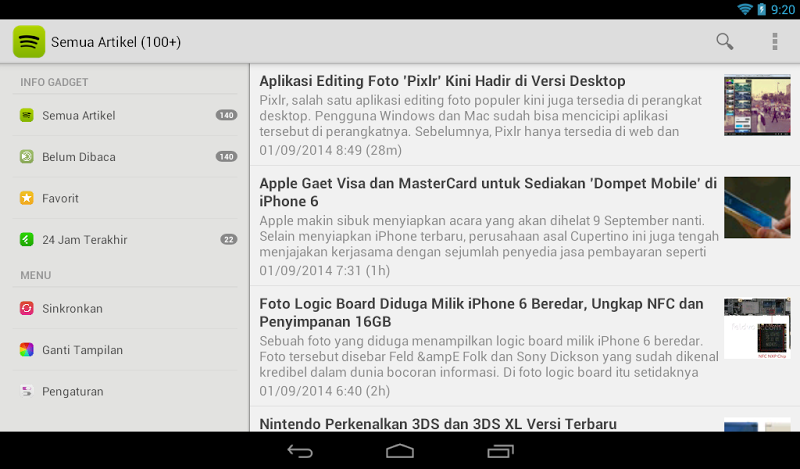Choose Ganti Tampilan menu label
800x469 pixels.
[83, 350]
